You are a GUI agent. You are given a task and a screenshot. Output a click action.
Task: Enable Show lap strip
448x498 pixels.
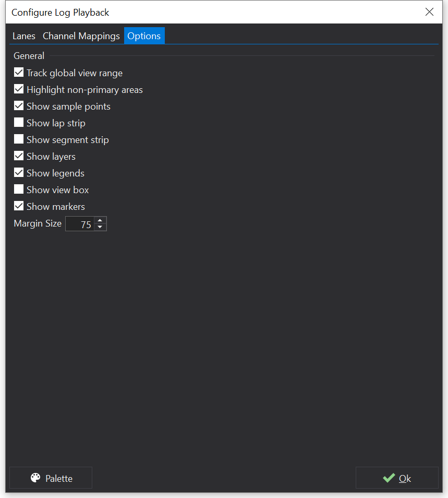click(x=19, y=123)
